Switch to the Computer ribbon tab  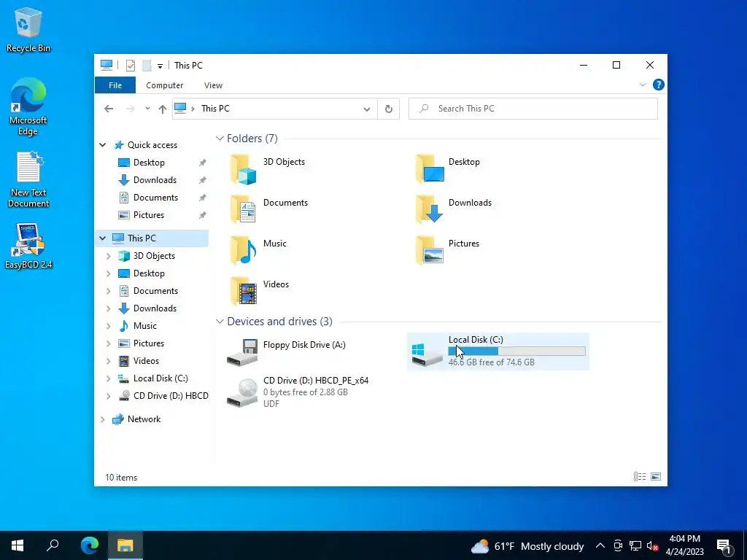164,85
